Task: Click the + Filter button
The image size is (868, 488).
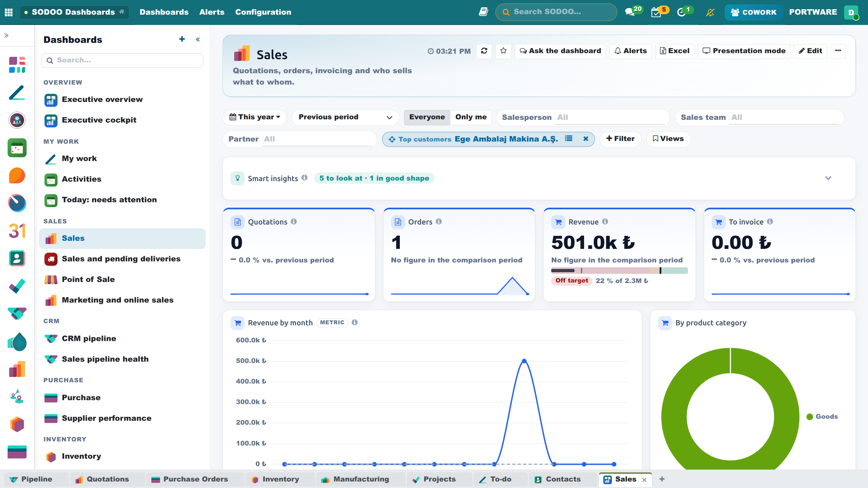Action: [x=620, y=139]
